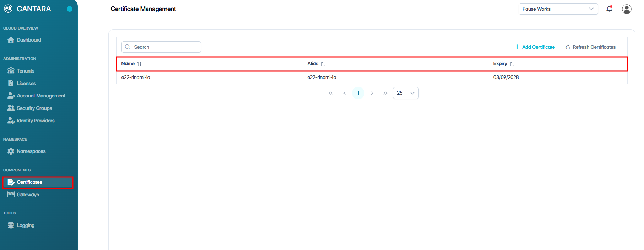
Task: Click the Namespaces gear icon
Action: [x=11, y=151]
